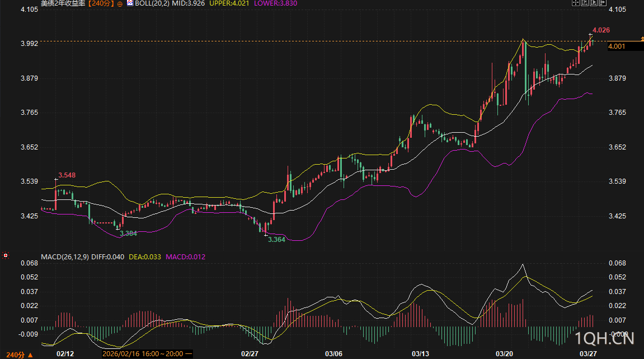Click the rightmost shift-right chart icon
644x359 pixels.
[603, 2]
